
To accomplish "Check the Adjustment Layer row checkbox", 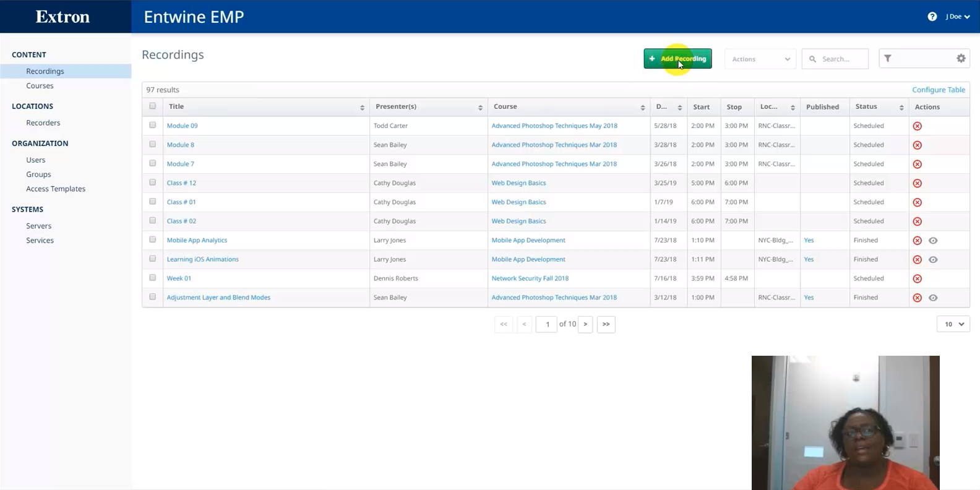I will 152,297.
